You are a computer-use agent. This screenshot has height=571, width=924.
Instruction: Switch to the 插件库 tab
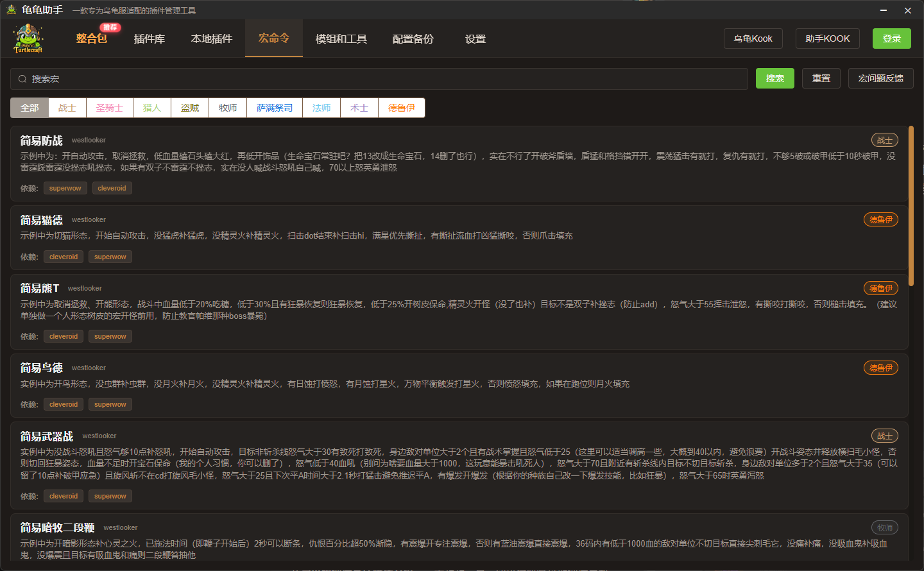click(x=150, y=38)
